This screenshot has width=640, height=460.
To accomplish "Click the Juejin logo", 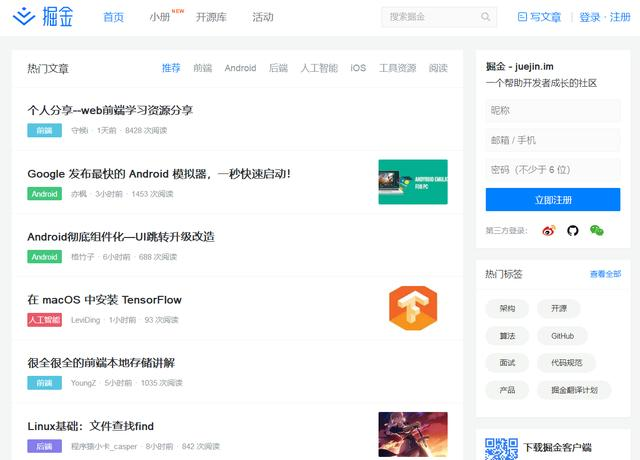I will pyautogui.click(x=43, y=17).
